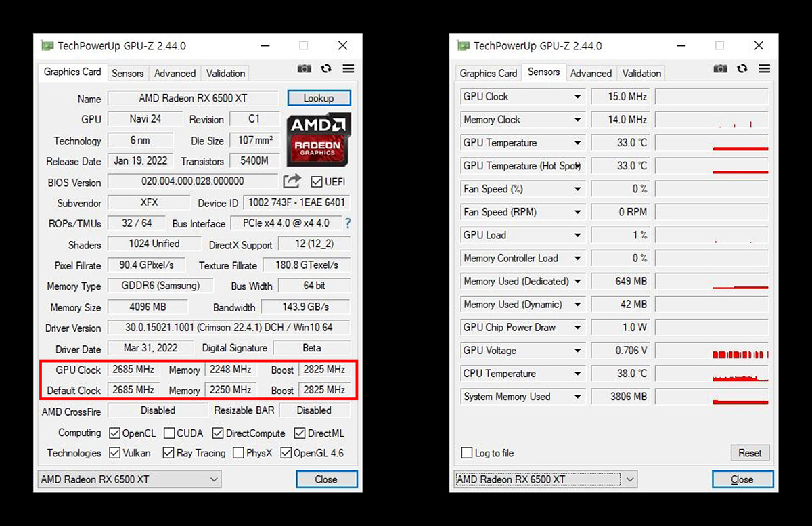The width and height of the screenshot is (812, 526).
Task: Toggle the Ray Tracing checkbox
Action: pos(168,453)
